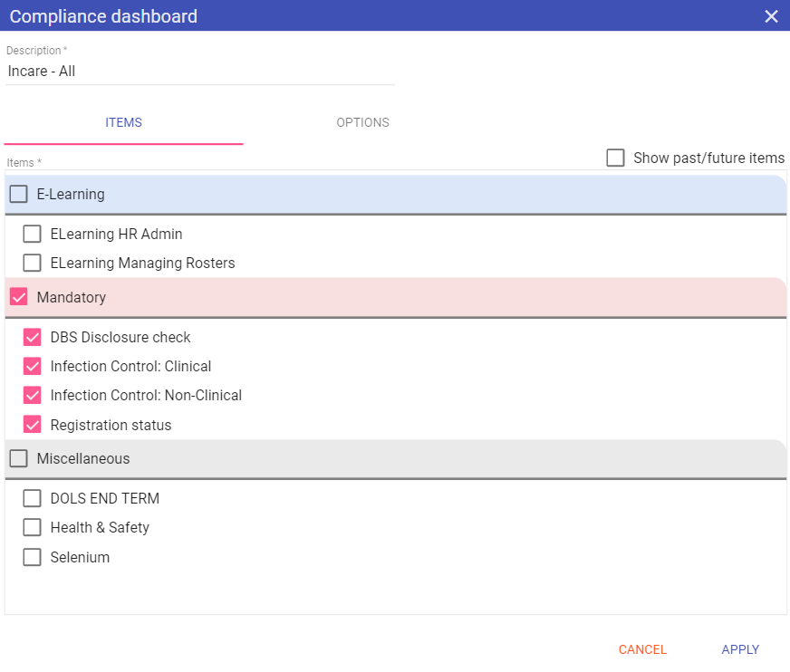
Task: Close the Compliance dashboard dialog
Action: point(771,16)
